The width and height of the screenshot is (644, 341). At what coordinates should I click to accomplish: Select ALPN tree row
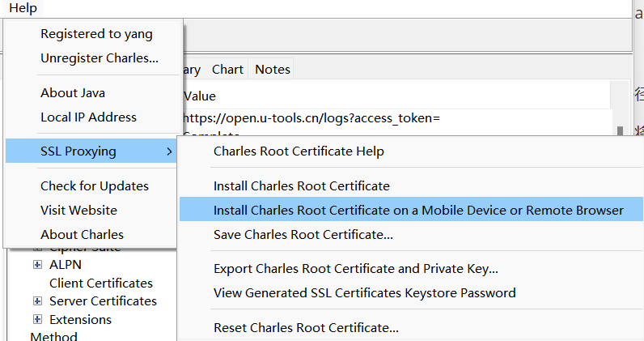point(66,265)
